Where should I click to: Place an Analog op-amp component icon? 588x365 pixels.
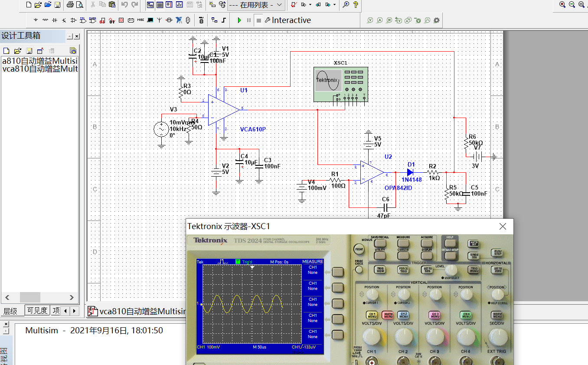[73, 20]
